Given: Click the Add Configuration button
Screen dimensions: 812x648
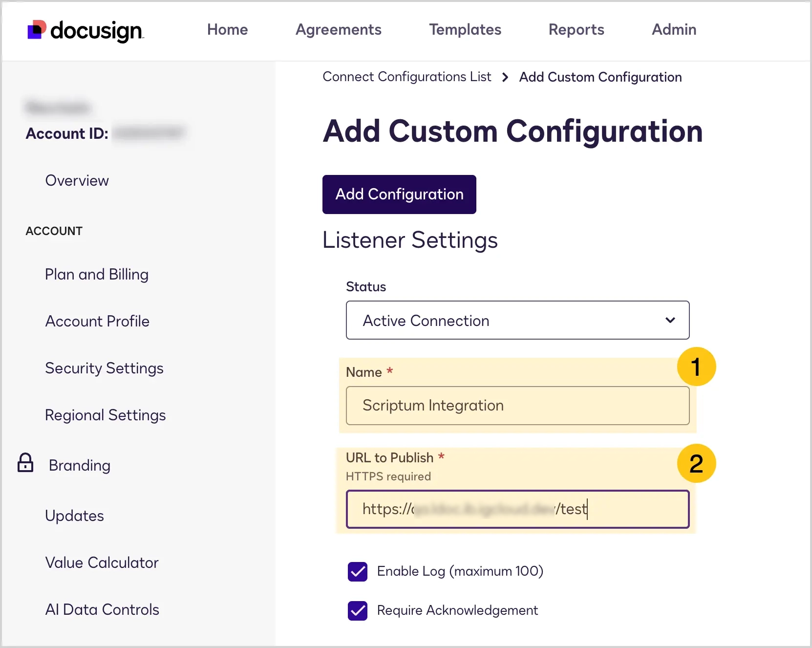Looking at the screenshot, I should click(399, 194).
